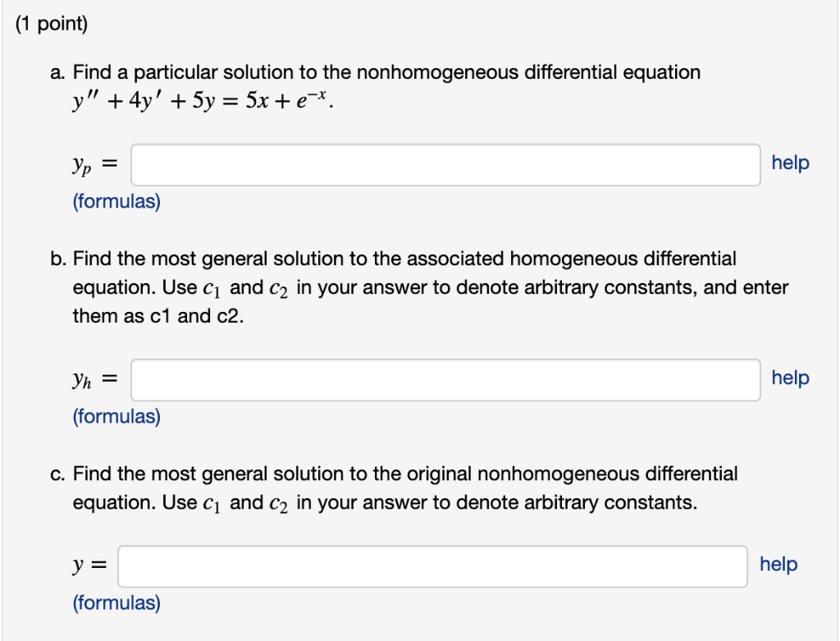Click the y general solution answer field
Screen dimensions: 840x641
[x=433, y=565]
